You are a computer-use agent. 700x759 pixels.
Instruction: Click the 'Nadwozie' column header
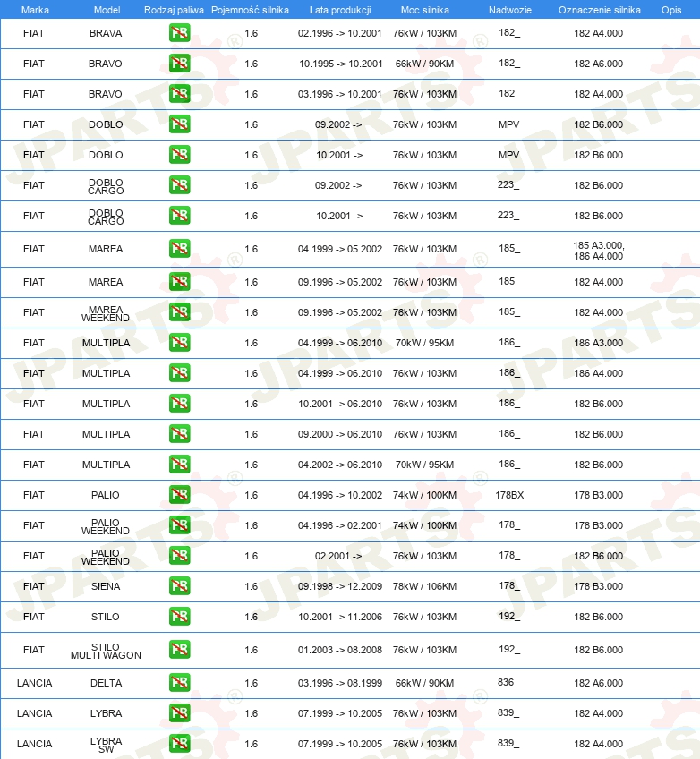tap(509, 10)
